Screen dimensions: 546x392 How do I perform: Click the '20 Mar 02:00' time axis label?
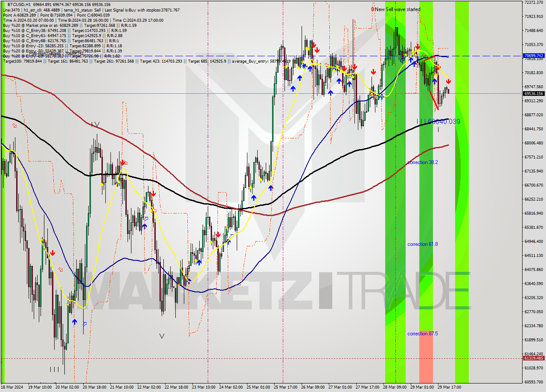point(67,388)
